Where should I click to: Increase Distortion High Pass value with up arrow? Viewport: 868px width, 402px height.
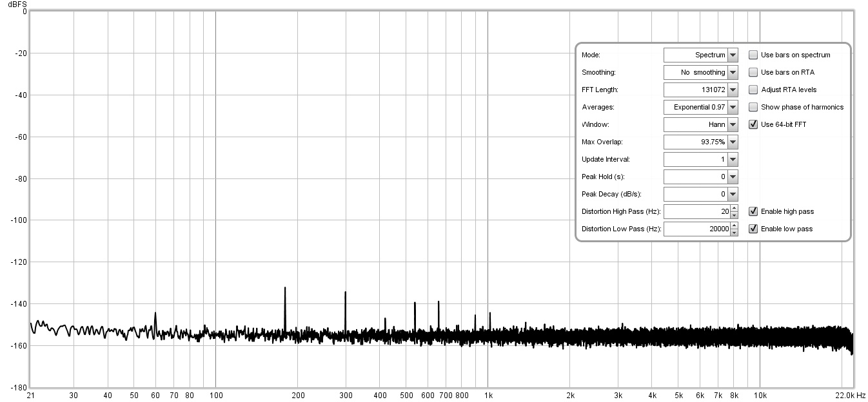click(x=734, y=208)
